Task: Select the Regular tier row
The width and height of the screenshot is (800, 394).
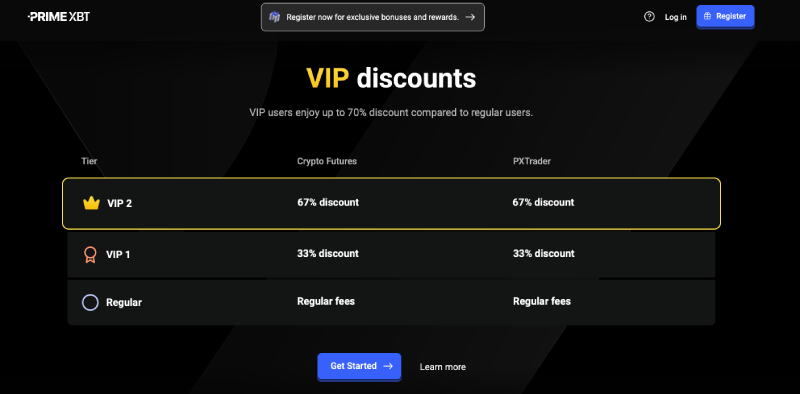Action: coord(391,302)
